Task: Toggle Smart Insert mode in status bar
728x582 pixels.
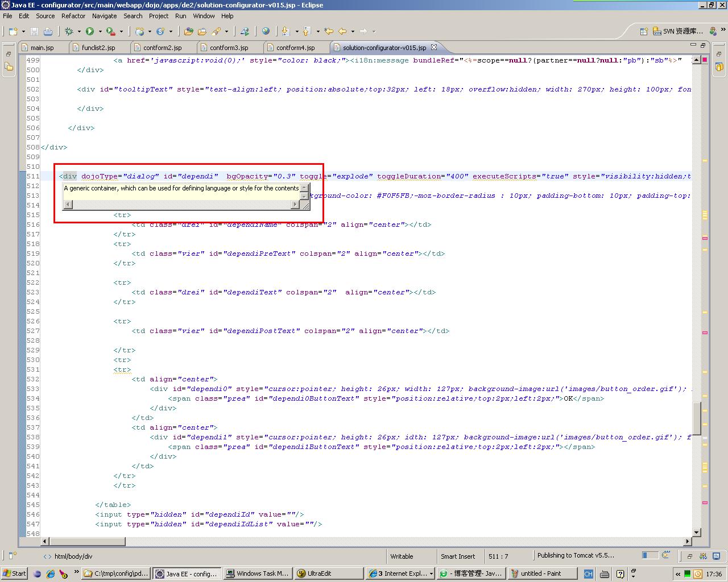Action: coord(458,556)
